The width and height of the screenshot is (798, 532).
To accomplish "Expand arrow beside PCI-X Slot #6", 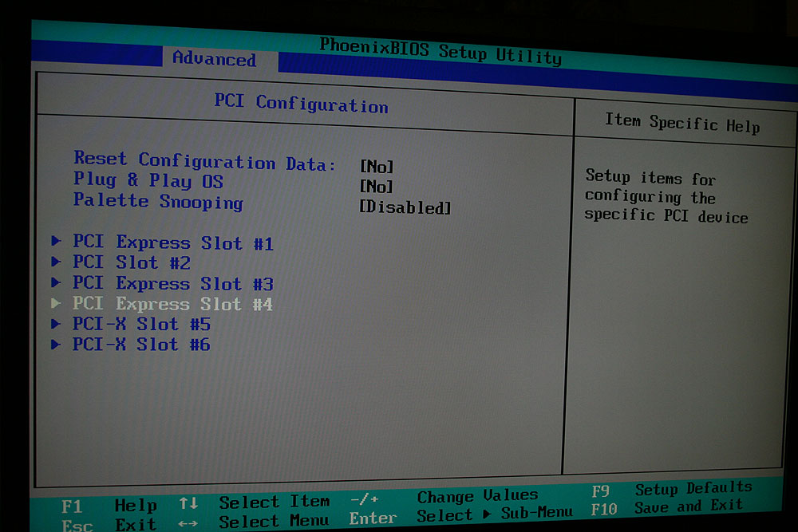I will click(x=56, y=344).
